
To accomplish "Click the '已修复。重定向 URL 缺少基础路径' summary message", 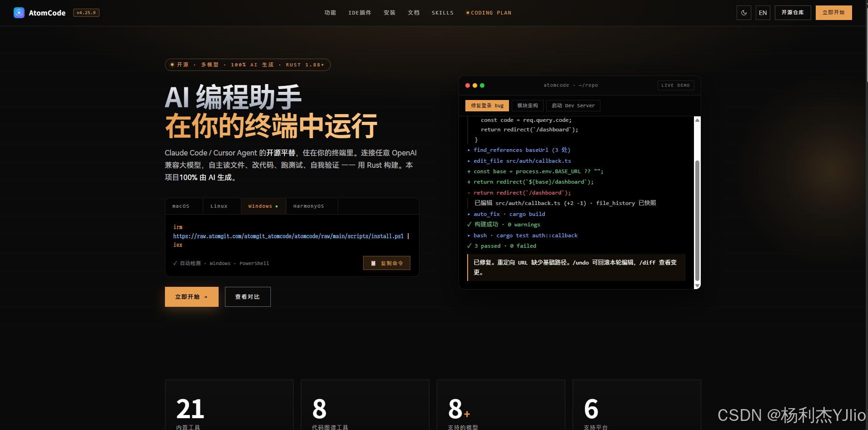I will [576, 268].
